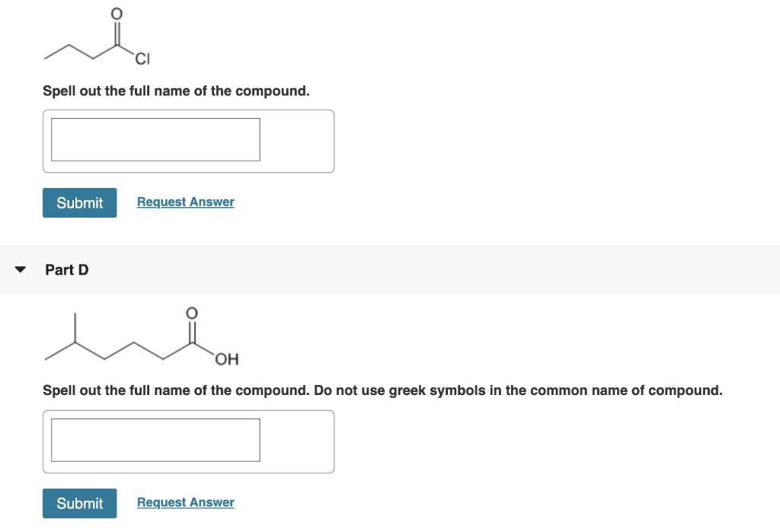Open Request Answer for the first question
Screen dimensions: 780x532
point(185,202)
